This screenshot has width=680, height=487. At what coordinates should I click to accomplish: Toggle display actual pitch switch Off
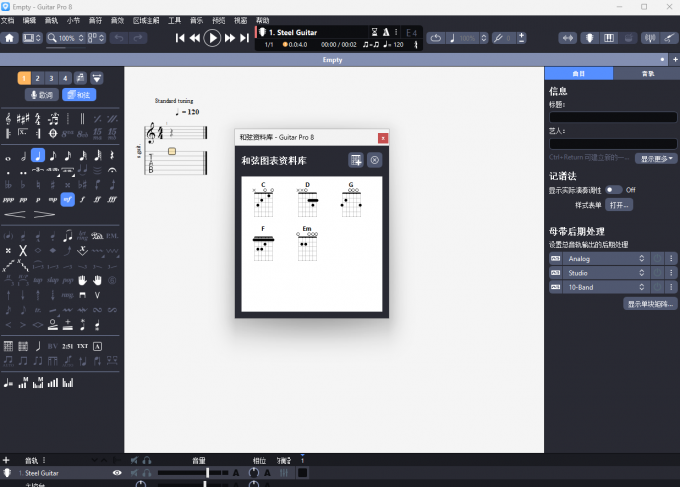pos(612,189)
